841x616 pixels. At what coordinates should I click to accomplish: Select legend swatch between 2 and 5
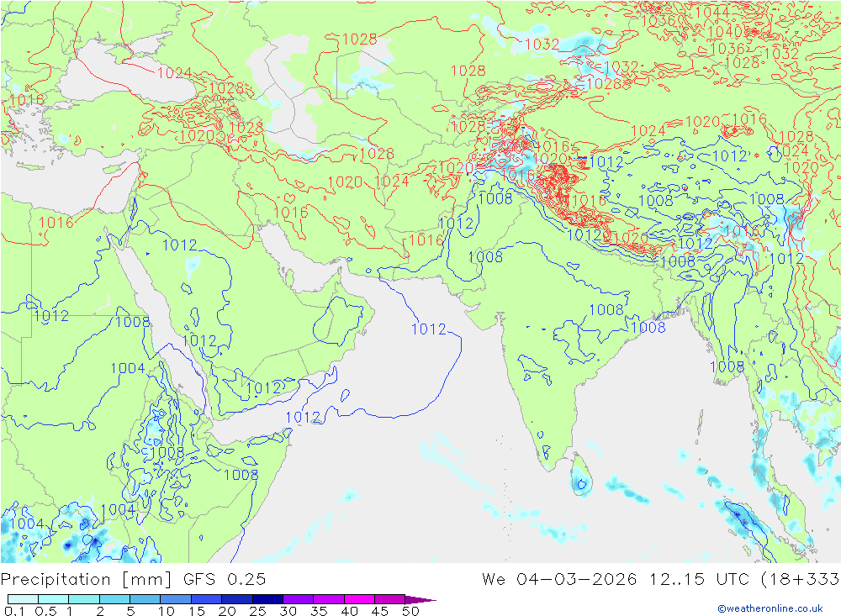(x=114, y=599)
